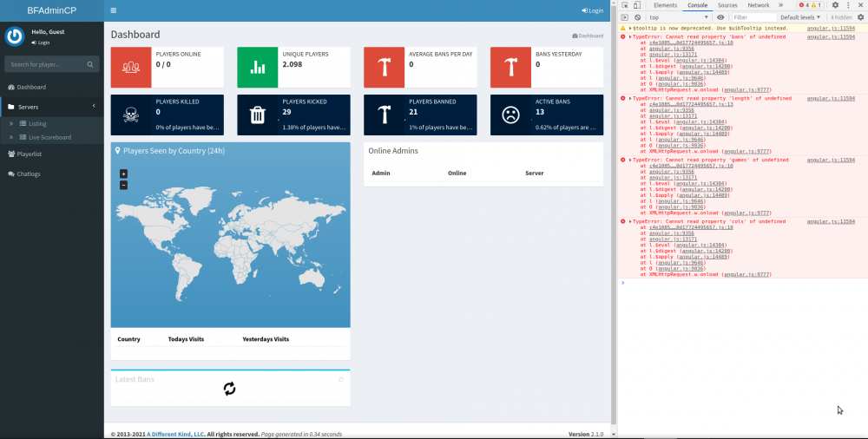Open the A Different Kind, LLC footer link
This screenshot has height=439, width=868.
[174, 434]
